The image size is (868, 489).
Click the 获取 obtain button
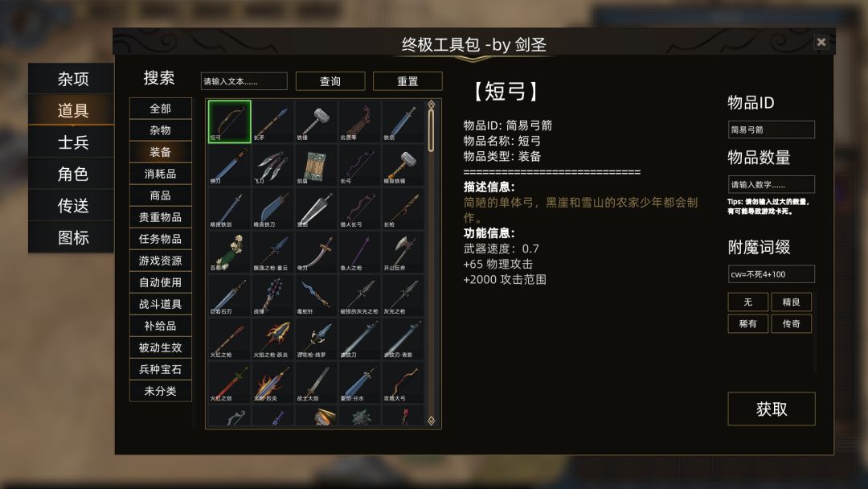(x=771, y=409)
